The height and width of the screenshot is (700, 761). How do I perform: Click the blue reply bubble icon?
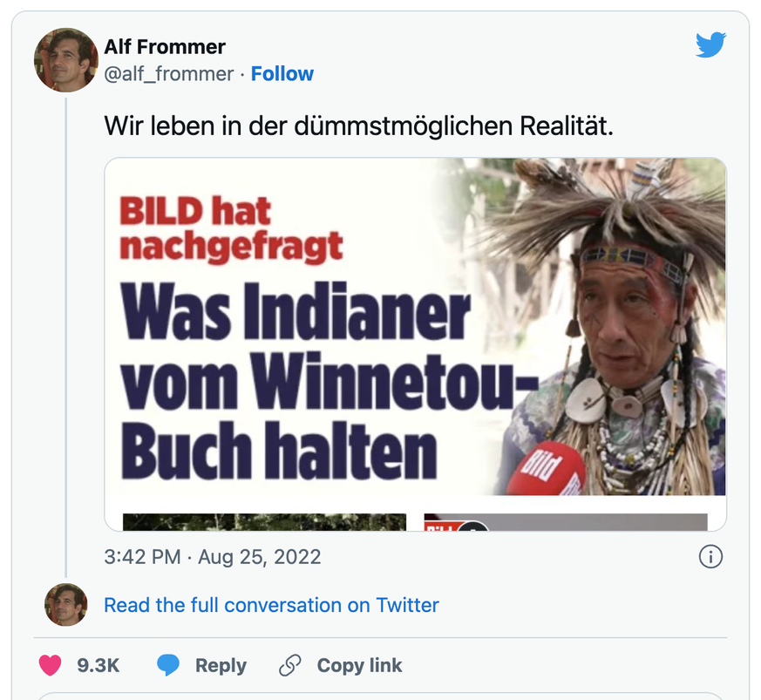pos(168,665)
